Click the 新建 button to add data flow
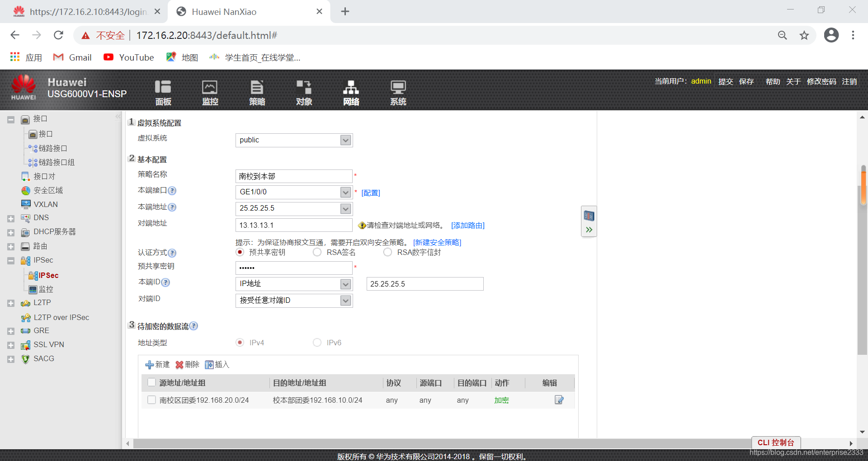The image size is (868, 461). click(x=157, y=365)
